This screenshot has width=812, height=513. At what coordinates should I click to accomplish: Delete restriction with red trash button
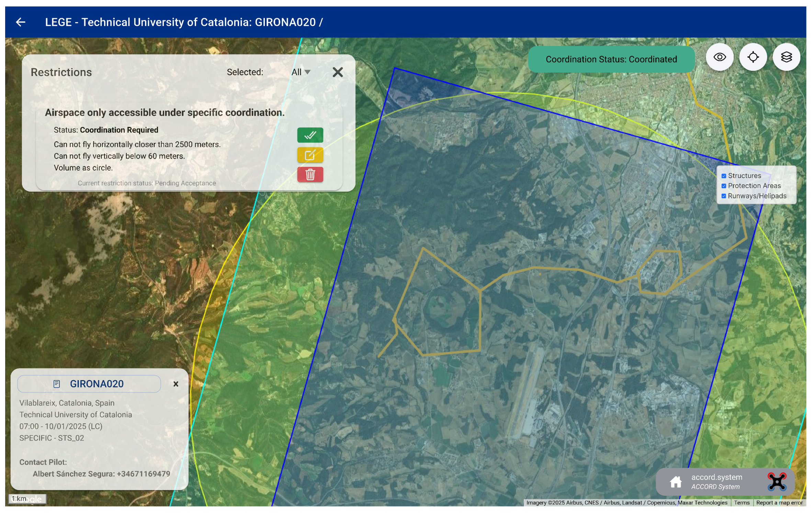[310, 174]
